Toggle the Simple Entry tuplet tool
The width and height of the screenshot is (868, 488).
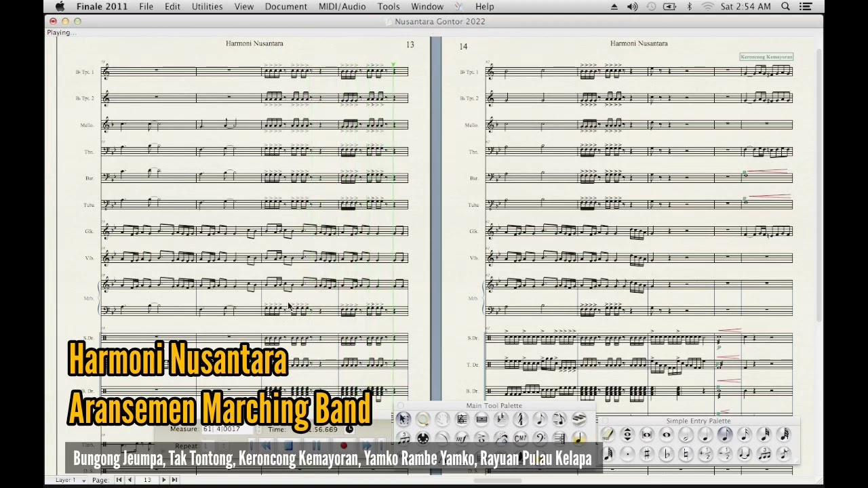click(764, 454)
